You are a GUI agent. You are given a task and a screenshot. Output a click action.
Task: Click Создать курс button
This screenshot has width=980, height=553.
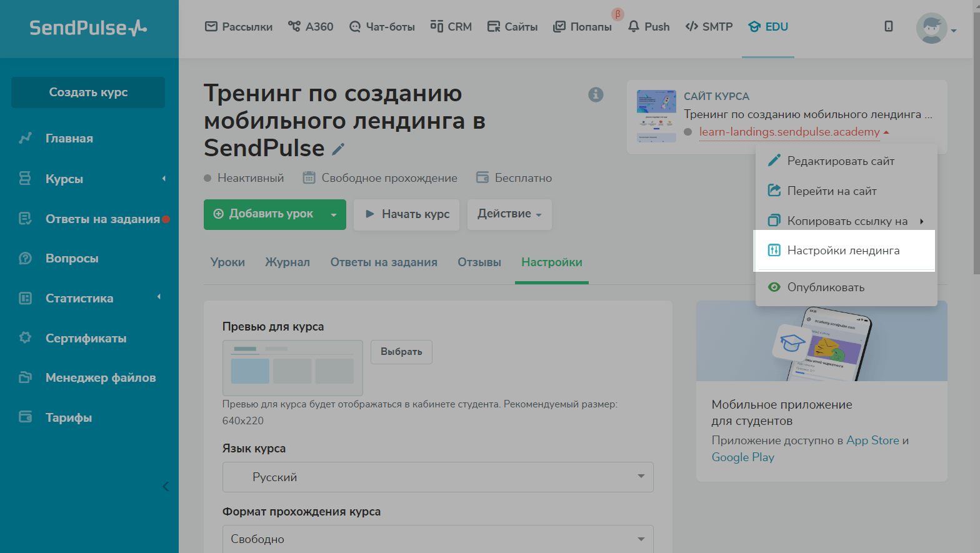point(88,92)
